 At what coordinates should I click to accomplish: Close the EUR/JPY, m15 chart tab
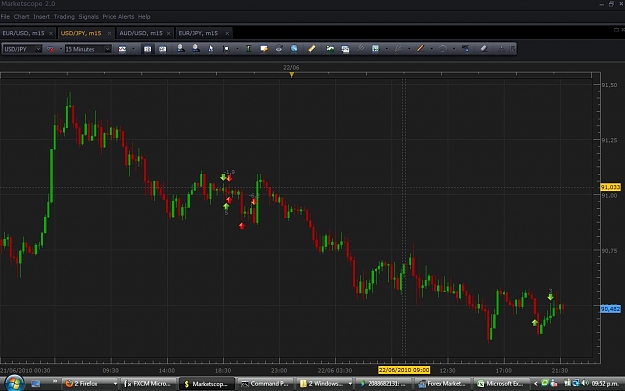click(227, 33)
